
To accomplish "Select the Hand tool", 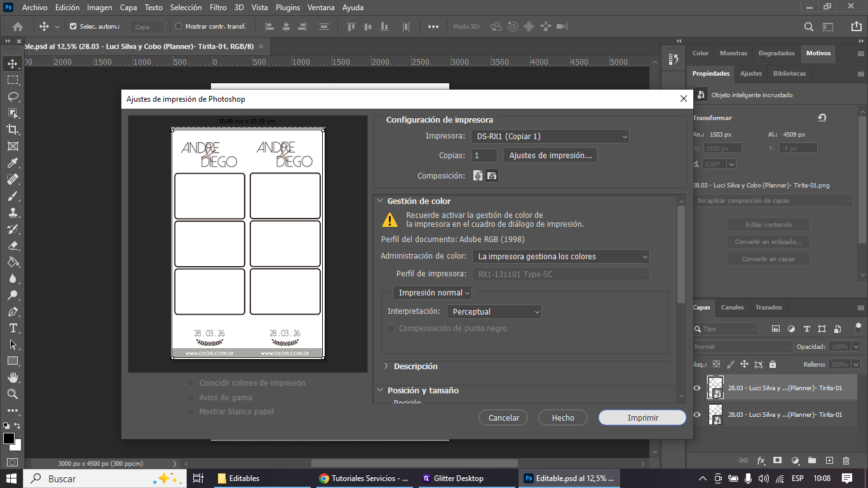I will pos(12,377).
